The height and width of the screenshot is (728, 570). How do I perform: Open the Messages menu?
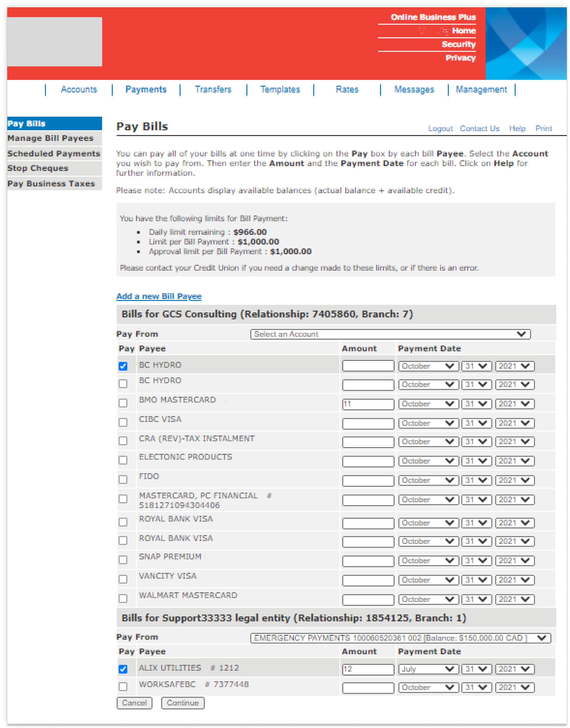coord(414,89)
